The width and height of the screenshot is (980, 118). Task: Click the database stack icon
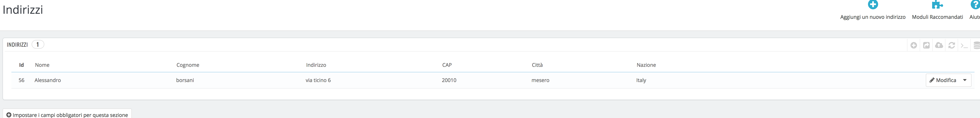coord(976,45)
